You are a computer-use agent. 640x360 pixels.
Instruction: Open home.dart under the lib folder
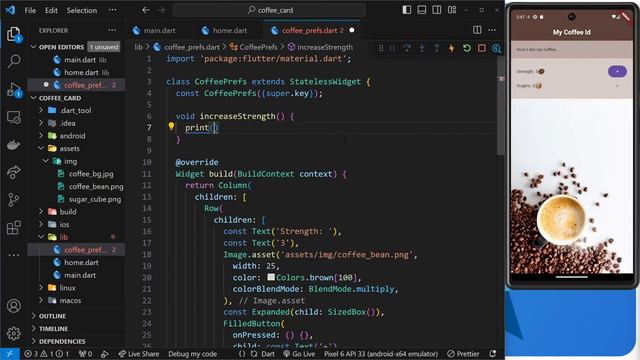click(x=81, y=262)
